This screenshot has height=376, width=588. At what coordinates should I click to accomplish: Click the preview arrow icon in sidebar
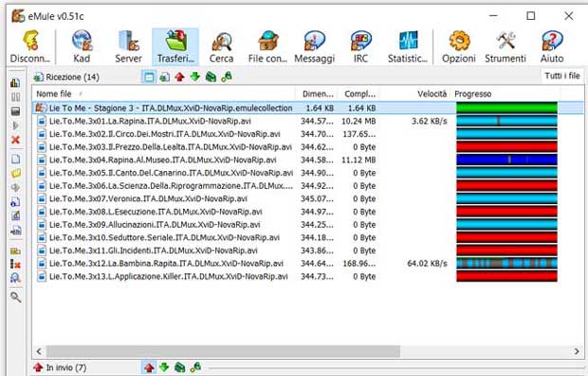tap(15, 187)
